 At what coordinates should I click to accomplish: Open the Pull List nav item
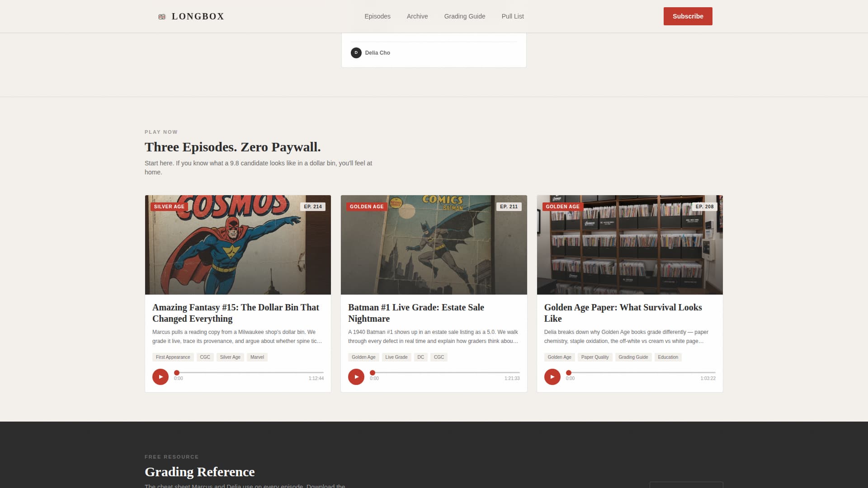pos(513,16)
